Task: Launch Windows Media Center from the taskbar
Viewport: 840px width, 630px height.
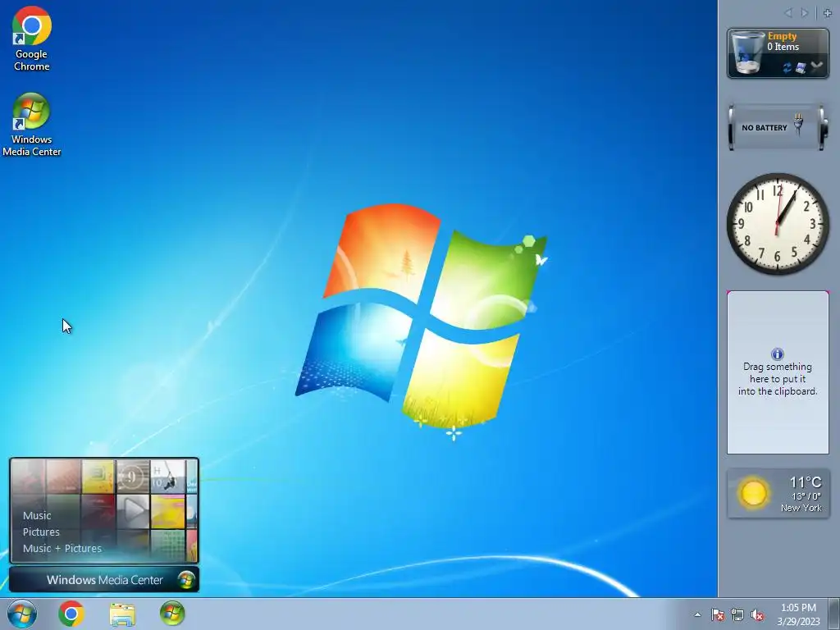Action: (x=172, y=614)
